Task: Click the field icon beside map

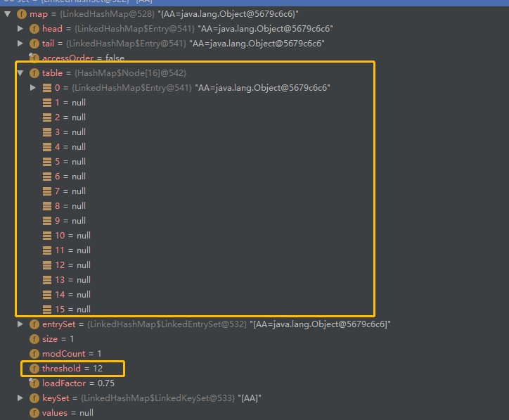Action: [x=22, y=14]
